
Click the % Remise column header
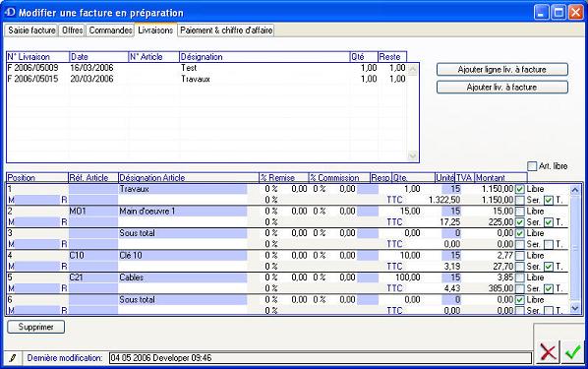(283, 178)
